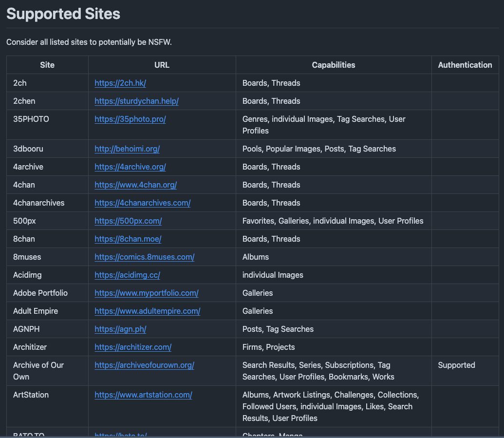Click the 'Albums' capabilities cell for 8muses
Viewport: 504px width, 438px height.
tap(334, 257)
